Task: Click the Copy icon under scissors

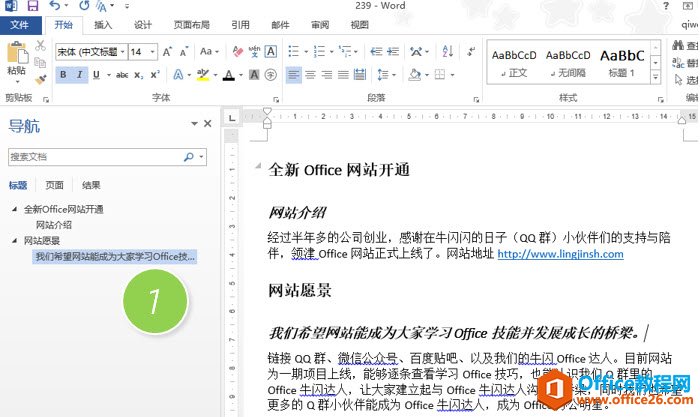Action: (40, 63)
